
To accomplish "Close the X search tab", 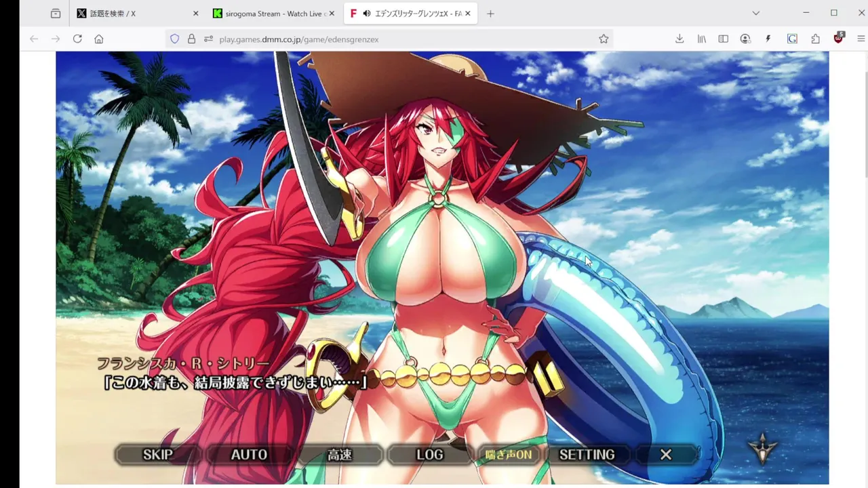I will coord(196,14).
